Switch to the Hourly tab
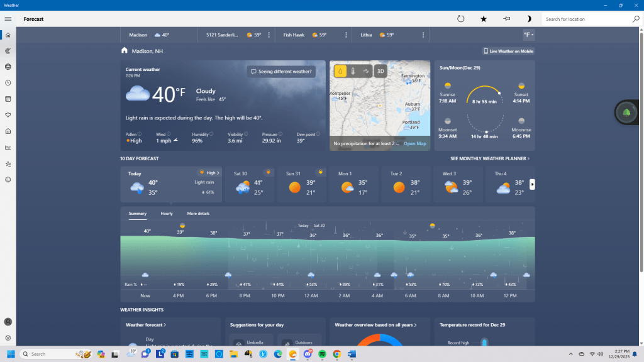The height and width of the screenshot is (362, 644). (167, 214)
